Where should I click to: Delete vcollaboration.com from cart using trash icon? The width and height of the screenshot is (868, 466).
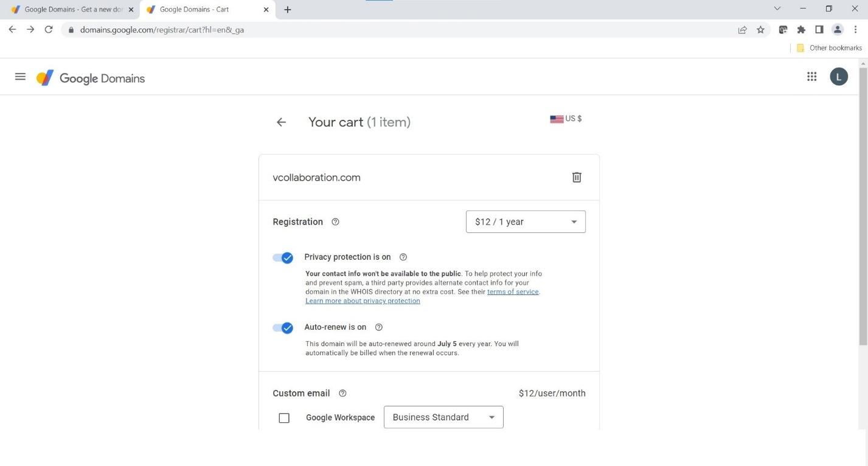(x=577, y=177)
